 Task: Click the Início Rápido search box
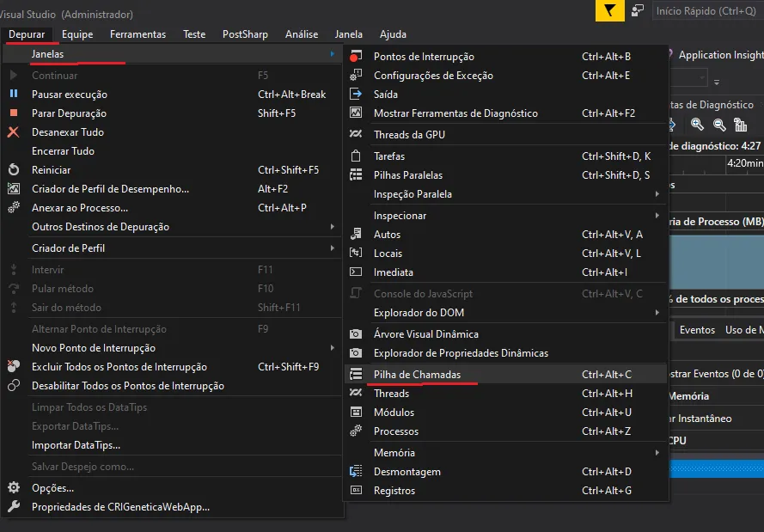(x=705, y=10)
